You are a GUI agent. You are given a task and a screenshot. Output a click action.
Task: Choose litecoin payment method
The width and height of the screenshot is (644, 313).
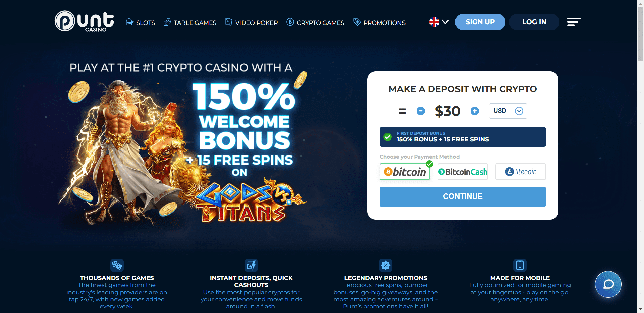(x=521, y=172)
